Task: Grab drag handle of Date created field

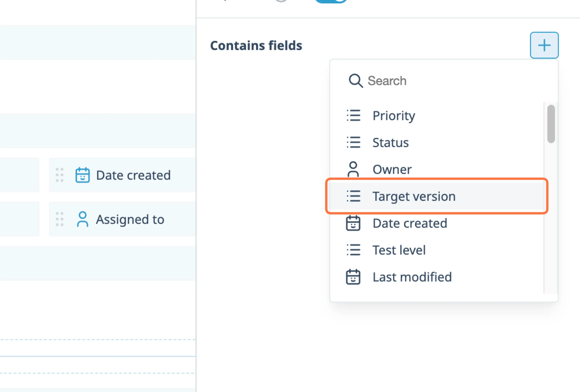Action: [x=59, y=175]
